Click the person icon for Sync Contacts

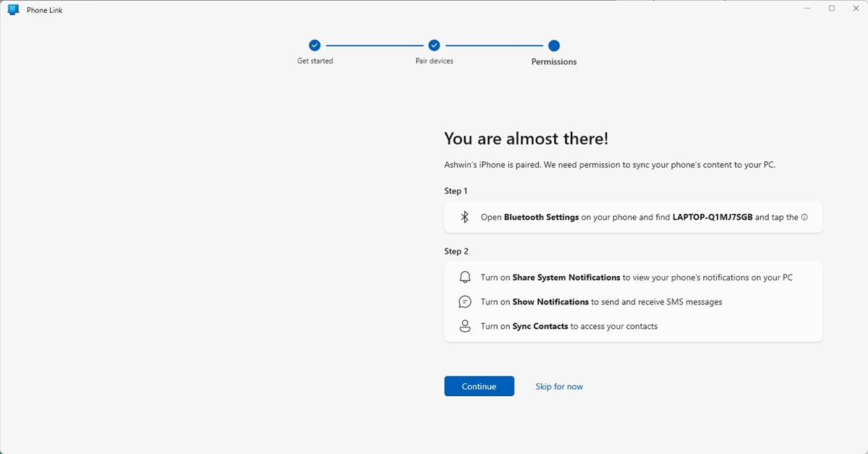(465, 326)
